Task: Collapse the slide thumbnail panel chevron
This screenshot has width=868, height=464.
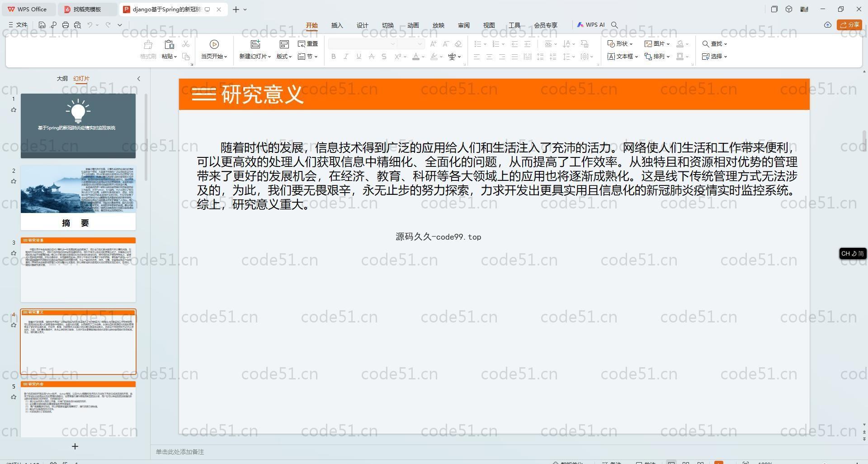Action: pos(139,79)
